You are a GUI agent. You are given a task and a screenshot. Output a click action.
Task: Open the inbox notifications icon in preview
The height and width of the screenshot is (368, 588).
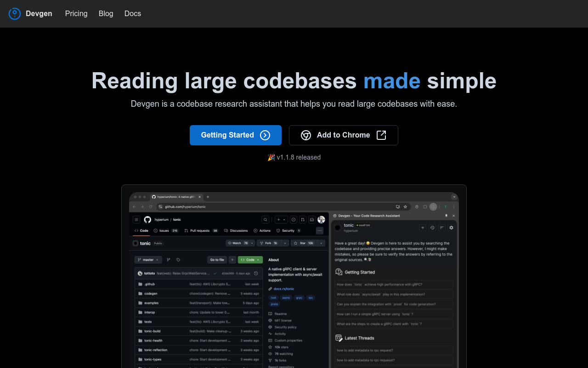(x=312, y=220)
